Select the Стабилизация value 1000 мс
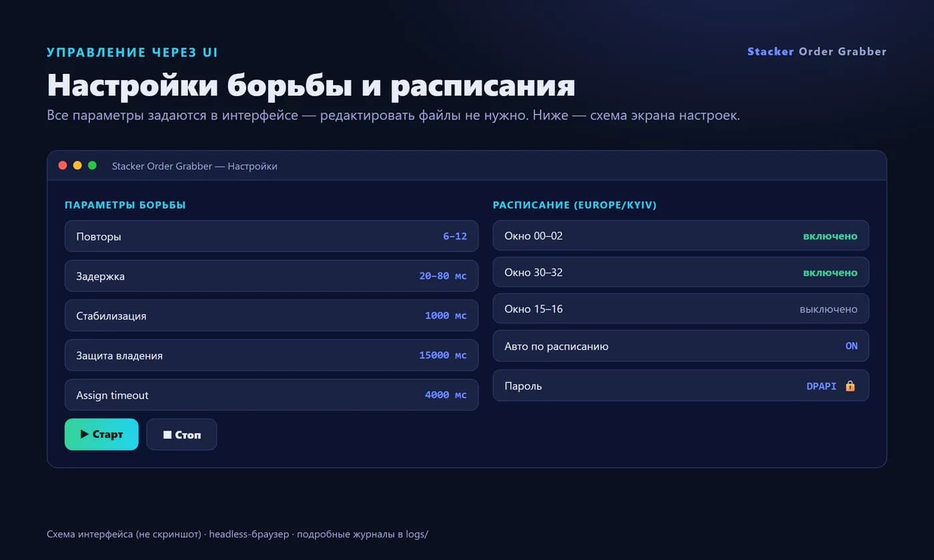Viewport: 934px width, 560px height. tap(446, 316)
